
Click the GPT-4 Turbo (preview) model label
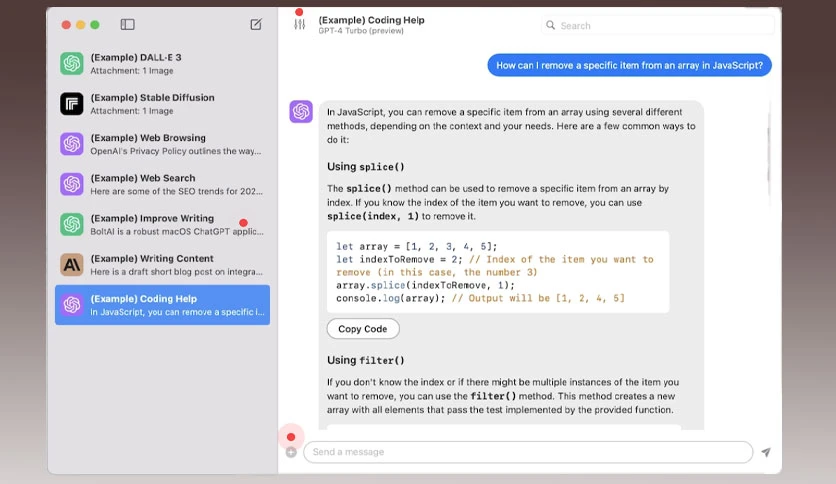[361, 31]
